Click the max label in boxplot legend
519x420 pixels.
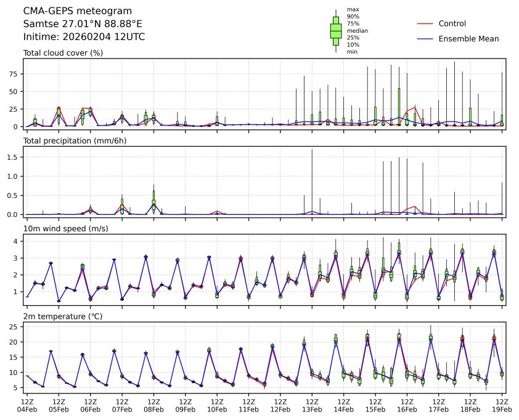(353, 10)
